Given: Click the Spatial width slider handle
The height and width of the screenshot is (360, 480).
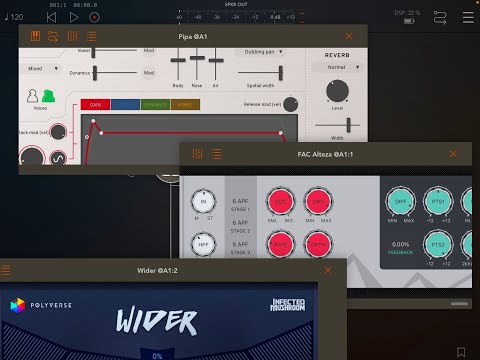Looking at the screenshot, I should 281,73.
